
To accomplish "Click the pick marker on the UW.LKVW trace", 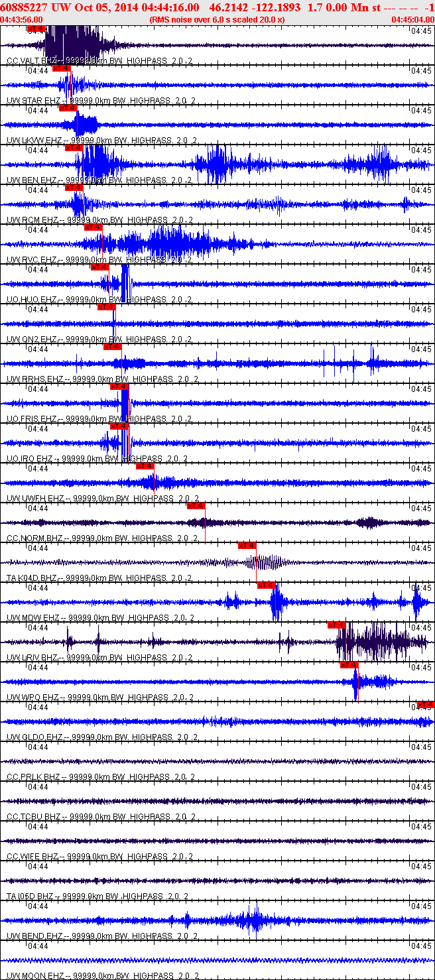I will [68, 108].
